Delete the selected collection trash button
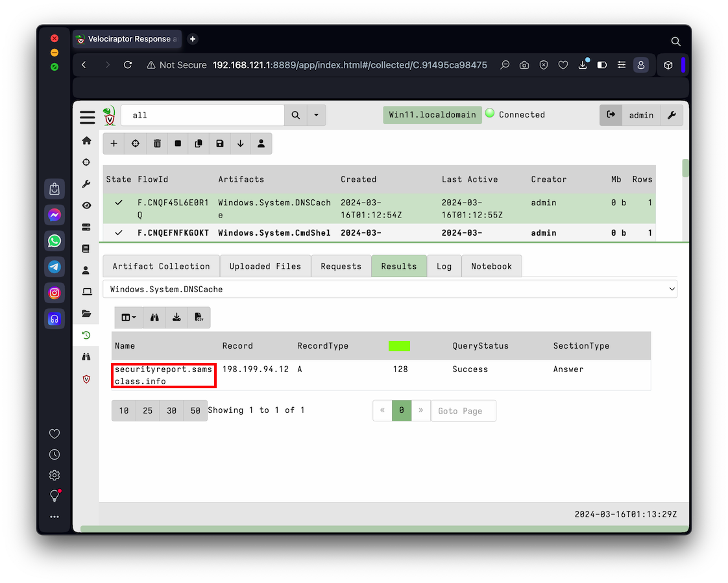Screen dimensions: 728x583 pos(158,143)
